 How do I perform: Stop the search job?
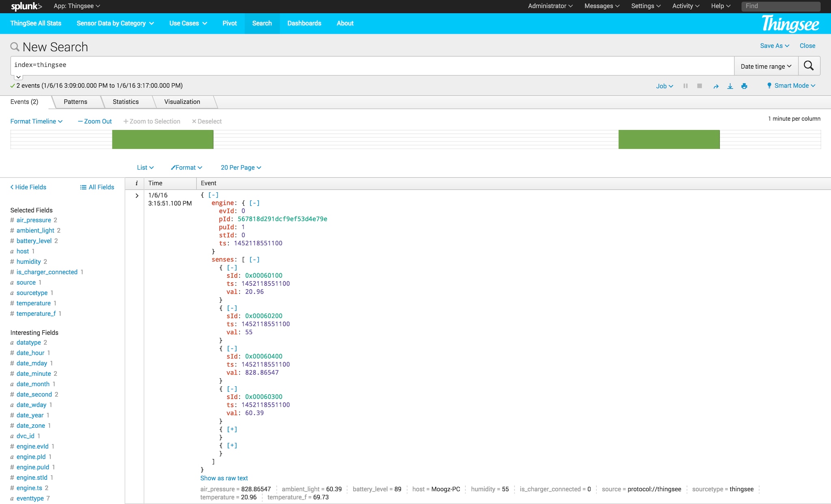click(x=700, y=86)
